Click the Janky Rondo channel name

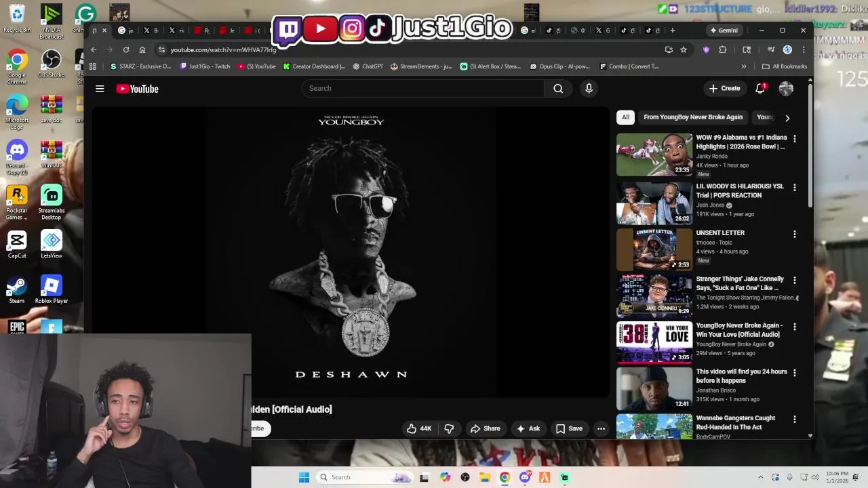(711, 156)
